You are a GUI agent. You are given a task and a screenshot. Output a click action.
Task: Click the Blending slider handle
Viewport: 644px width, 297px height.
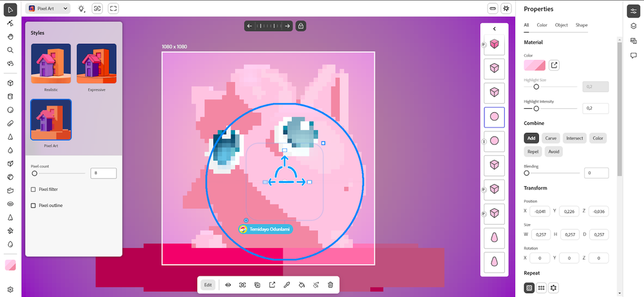[527, 173]
